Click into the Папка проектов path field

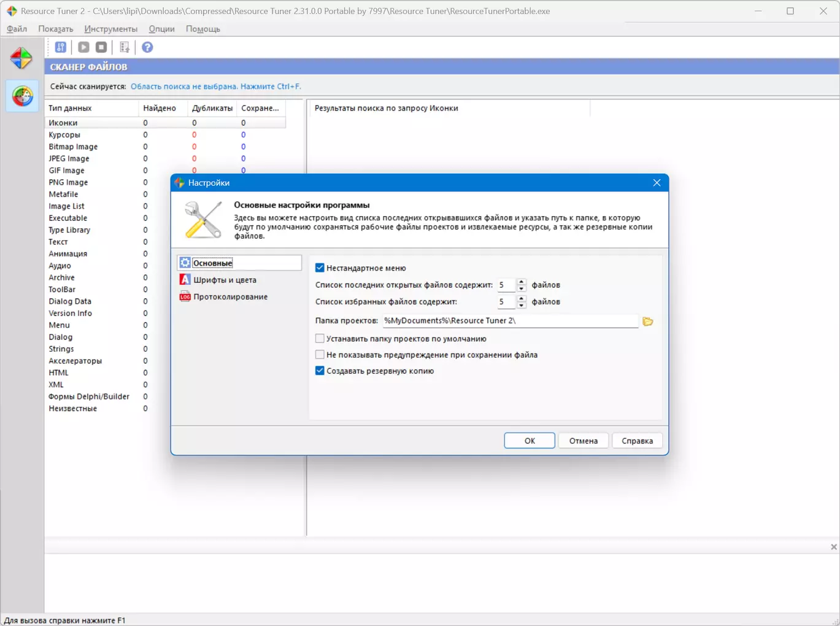[509, 320]
